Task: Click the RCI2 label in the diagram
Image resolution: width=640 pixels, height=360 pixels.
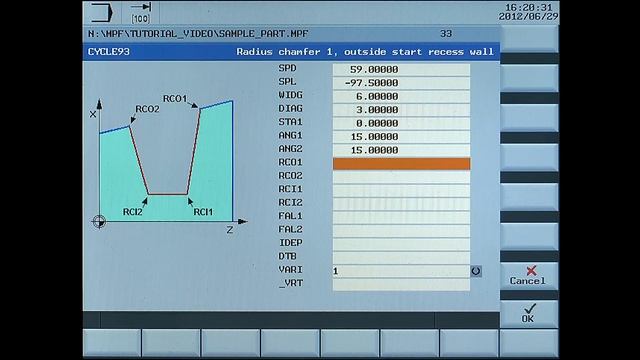Action: (x=133, y=212)
